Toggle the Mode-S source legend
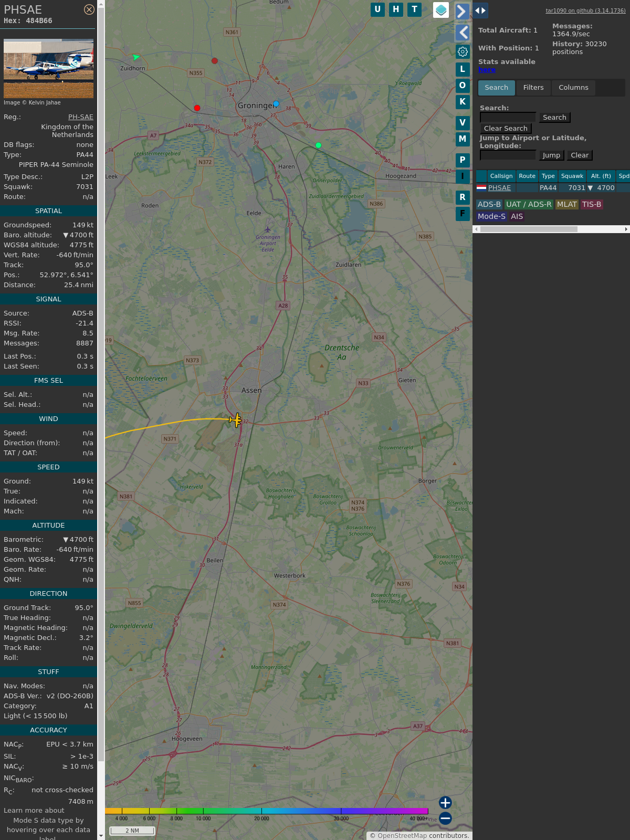630x840 pixels. [491, 216]
